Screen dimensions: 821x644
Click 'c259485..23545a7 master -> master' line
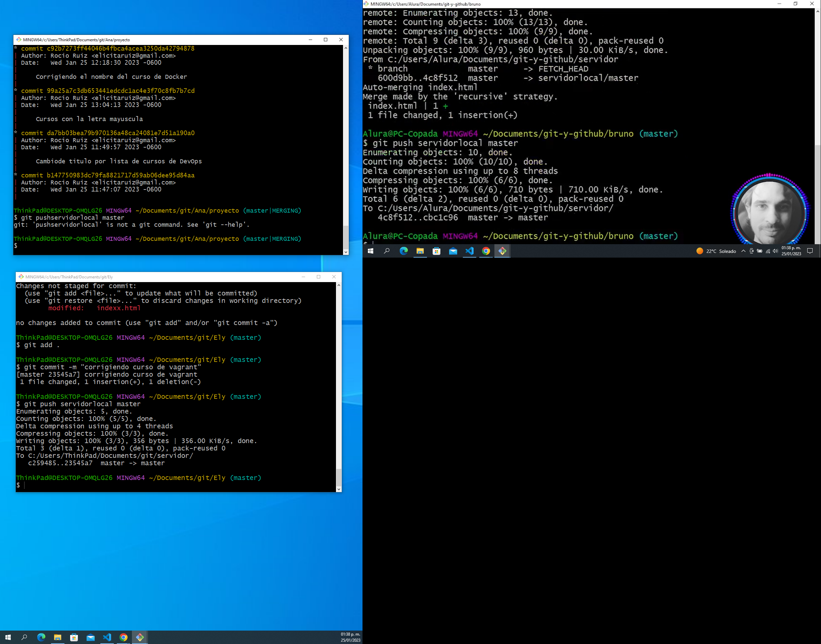pos(96,463)
